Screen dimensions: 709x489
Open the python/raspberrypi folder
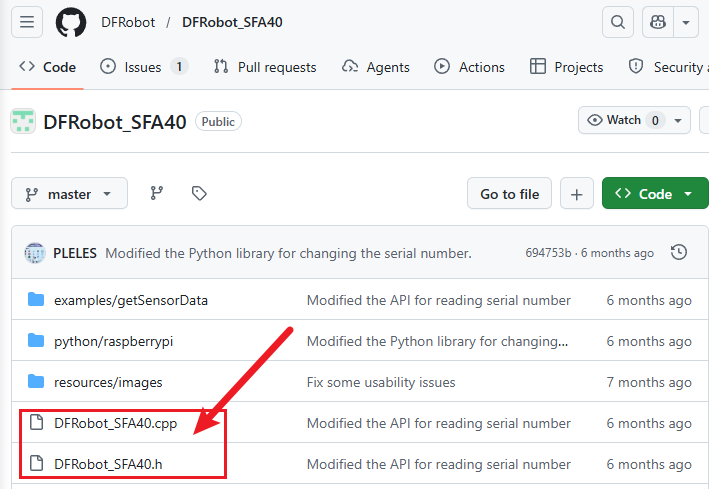point(113,342)
